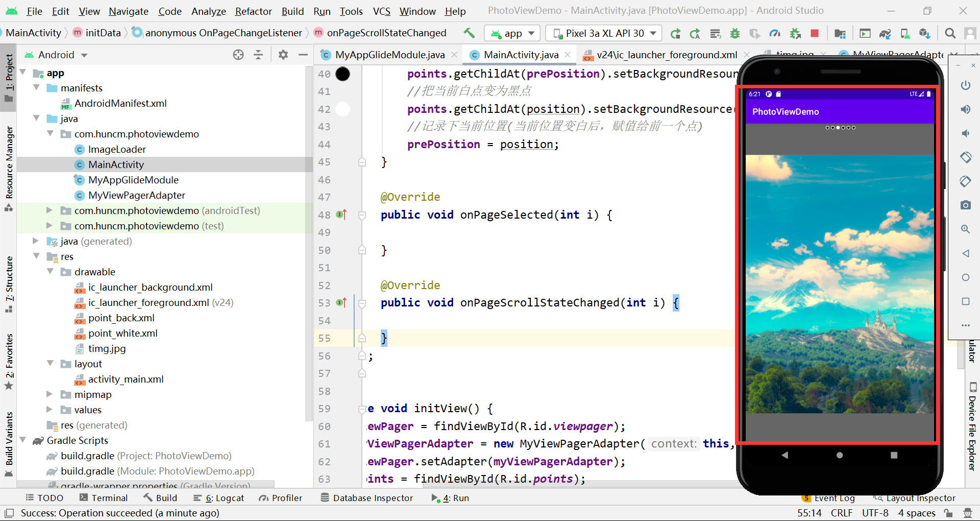Open the VCS menu
980x521 pixels.
coord(381,11)
